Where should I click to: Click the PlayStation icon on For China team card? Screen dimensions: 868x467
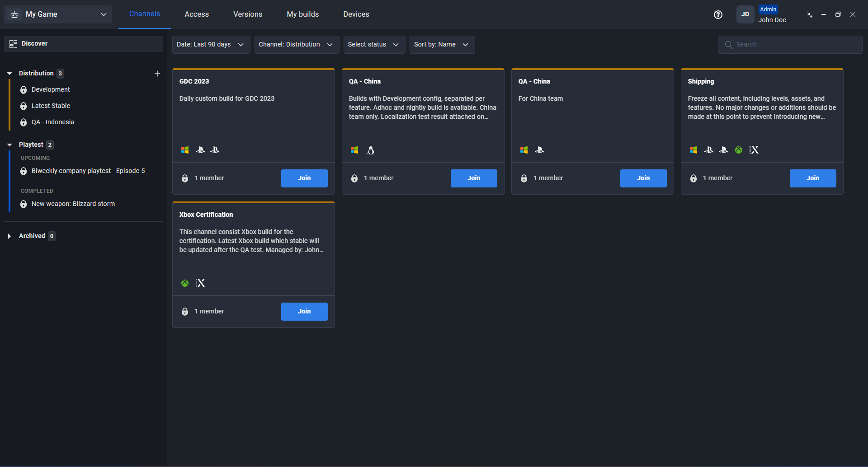coord(539,150)
